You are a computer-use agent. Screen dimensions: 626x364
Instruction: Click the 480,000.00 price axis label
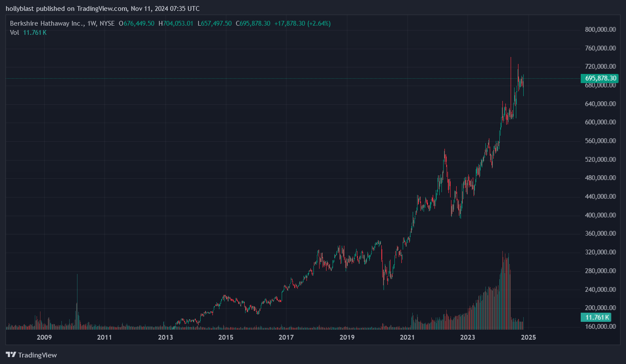pyautogui.click(x=600, y=178)
